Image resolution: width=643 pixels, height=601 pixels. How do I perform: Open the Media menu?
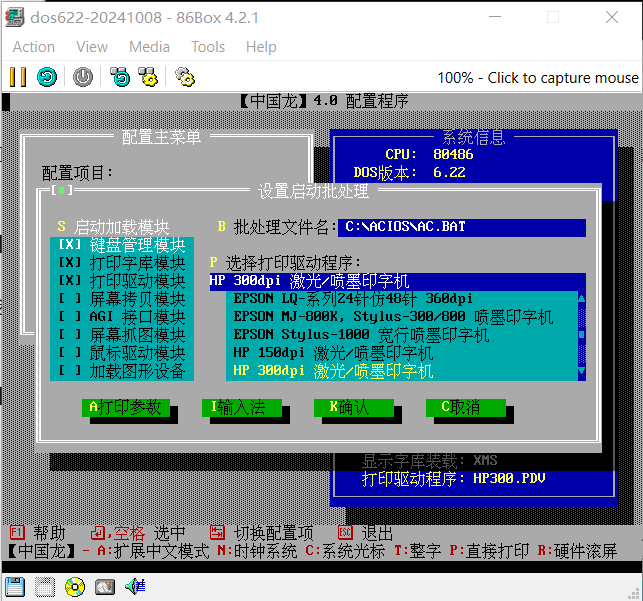coord(149,47)
